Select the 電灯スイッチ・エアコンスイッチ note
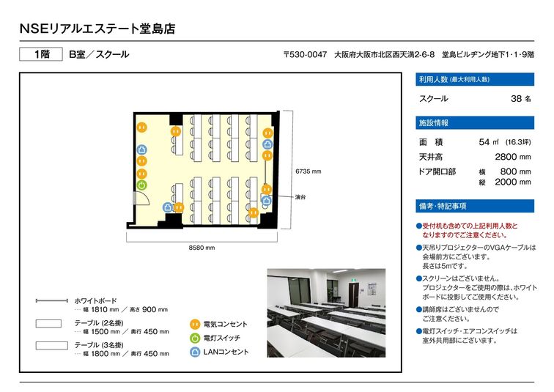This screenshot has height=392, width=554. [467, 336]
